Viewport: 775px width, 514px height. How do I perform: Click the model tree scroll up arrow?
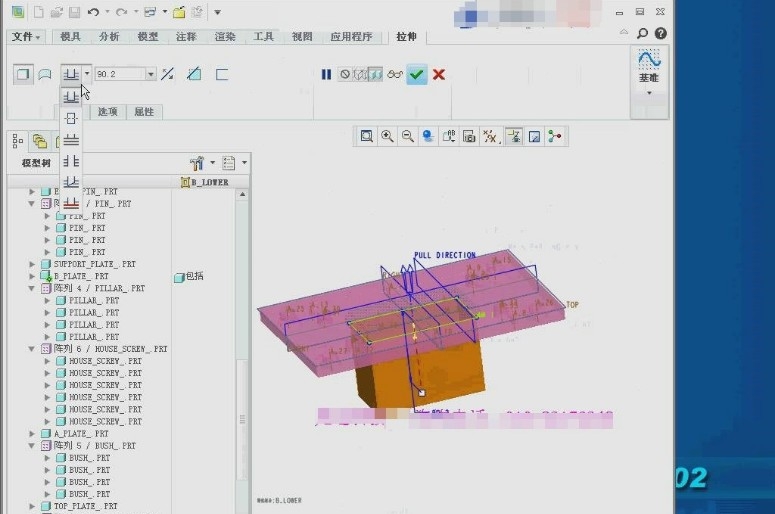[243, 195]
